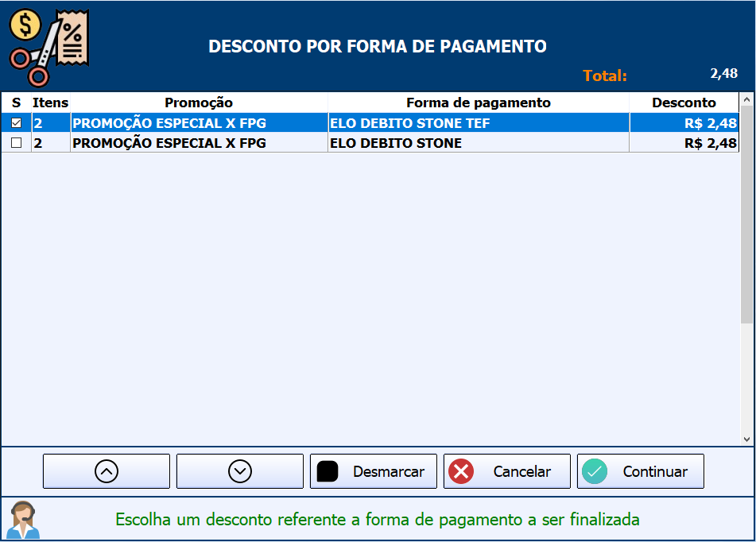
Task: Click the discount coupon scissors logo icon
Action: pos(48,46)
